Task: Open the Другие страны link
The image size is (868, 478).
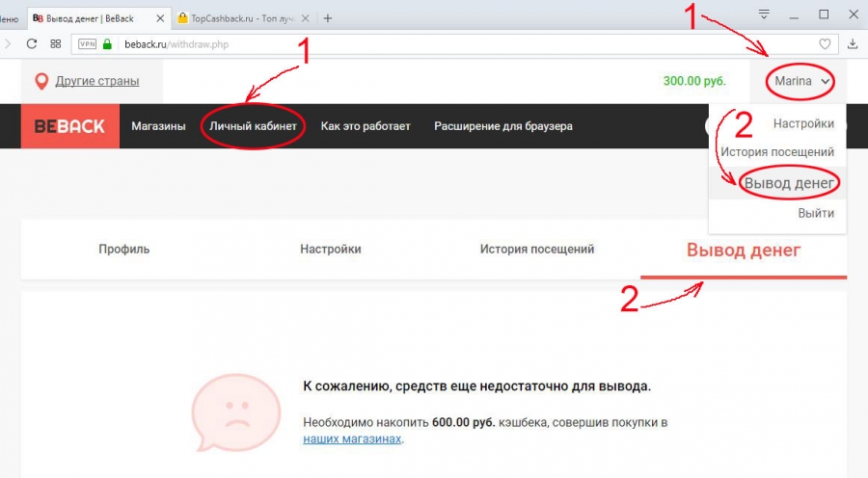Action: pos(96,81)
